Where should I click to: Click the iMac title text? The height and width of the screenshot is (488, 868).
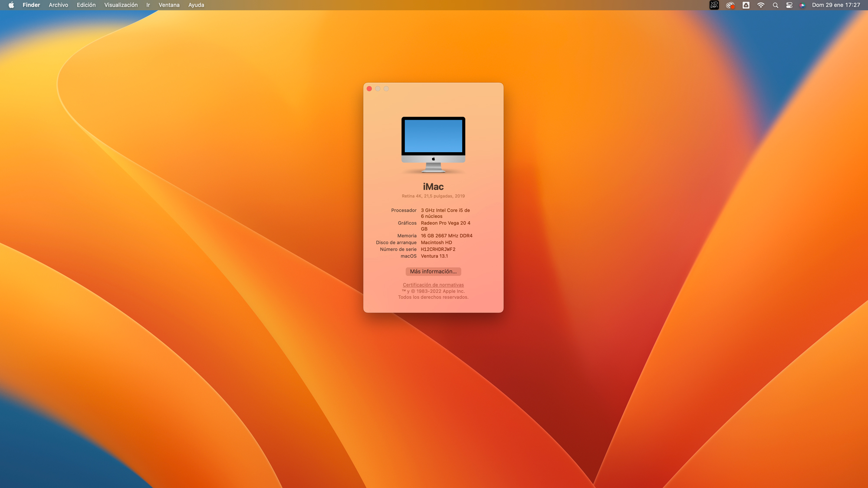coord(433,187)
